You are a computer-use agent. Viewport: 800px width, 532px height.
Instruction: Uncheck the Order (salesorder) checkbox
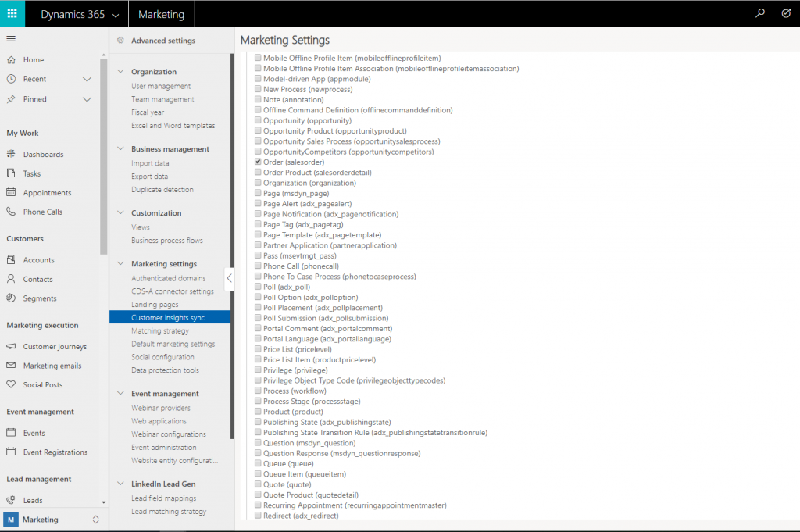tap(257, 162)
